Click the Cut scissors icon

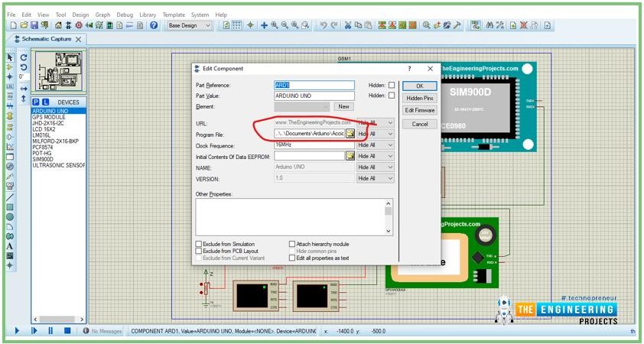click(348, 25)
